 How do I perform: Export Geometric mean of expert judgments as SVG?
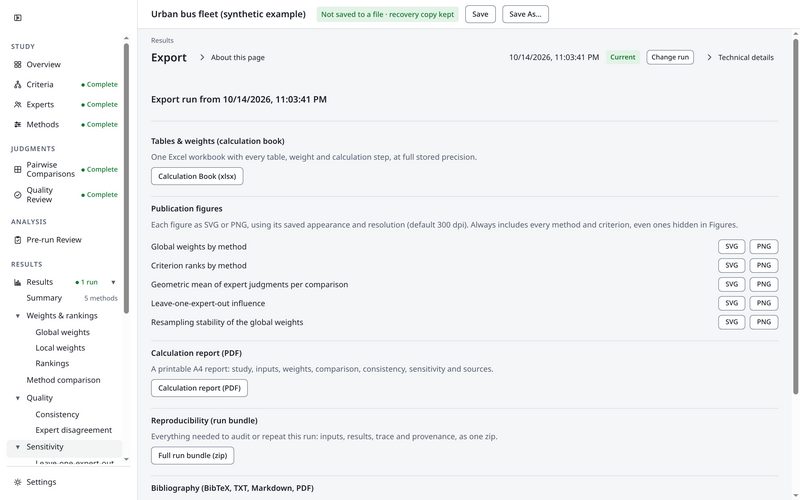point(732,284)
